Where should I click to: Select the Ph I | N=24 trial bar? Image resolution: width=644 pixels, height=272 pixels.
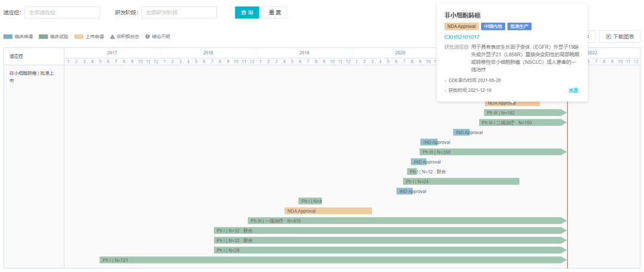pos(461,181)
